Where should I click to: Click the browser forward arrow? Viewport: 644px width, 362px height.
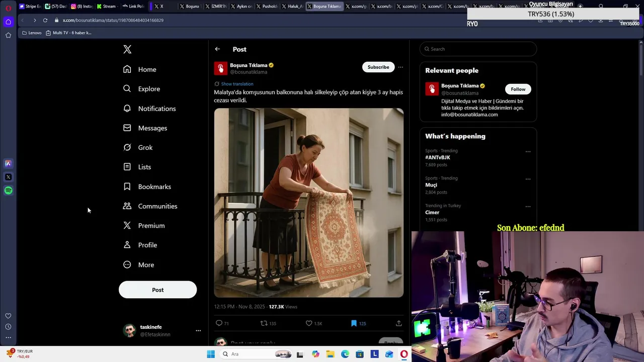point(35,20)
